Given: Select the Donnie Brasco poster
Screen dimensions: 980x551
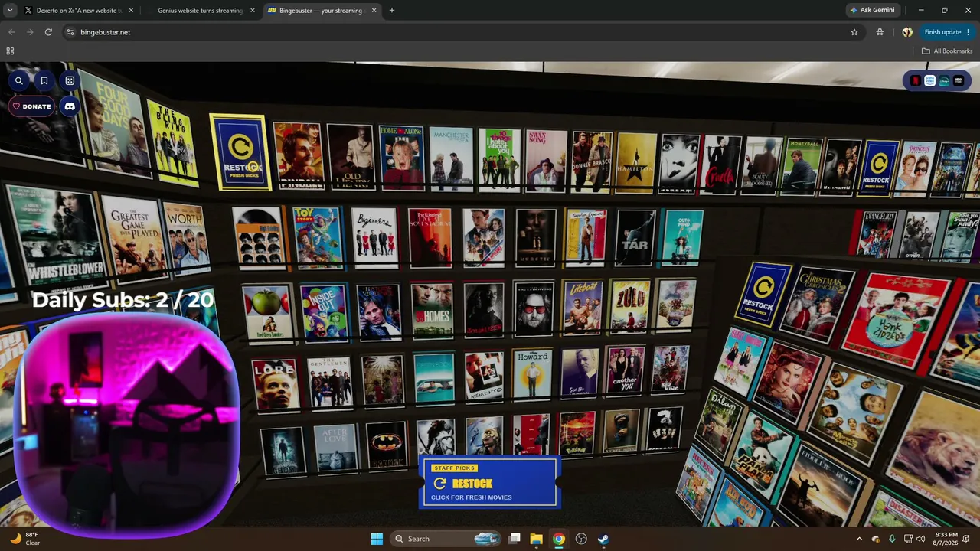Looking at the screenshot, I should (592, 161).
